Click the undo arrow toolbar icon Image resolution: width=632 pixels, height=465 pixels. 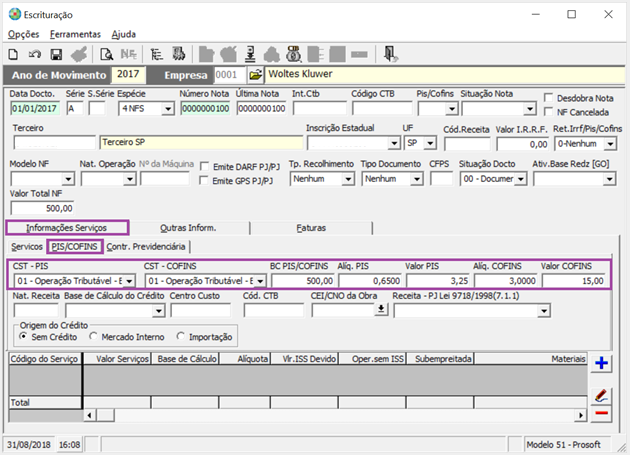click(35, 53)
